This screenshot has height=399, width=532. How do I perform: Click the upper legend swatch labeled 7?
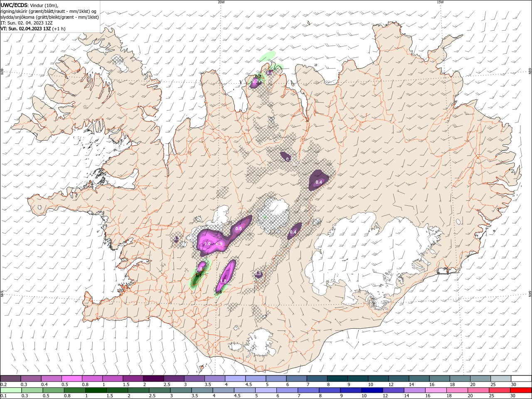tap(318, 378)
